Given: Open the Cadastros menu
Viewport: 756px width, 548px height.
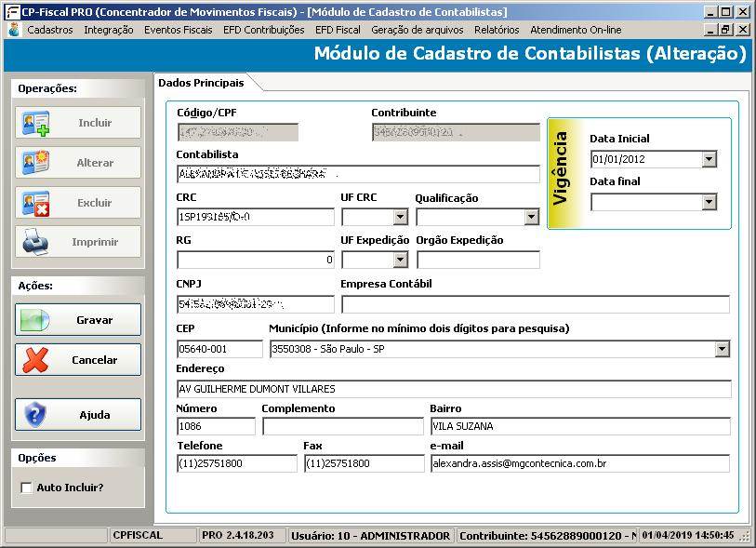Looking at the screenshot, I should tap(50, 30).
